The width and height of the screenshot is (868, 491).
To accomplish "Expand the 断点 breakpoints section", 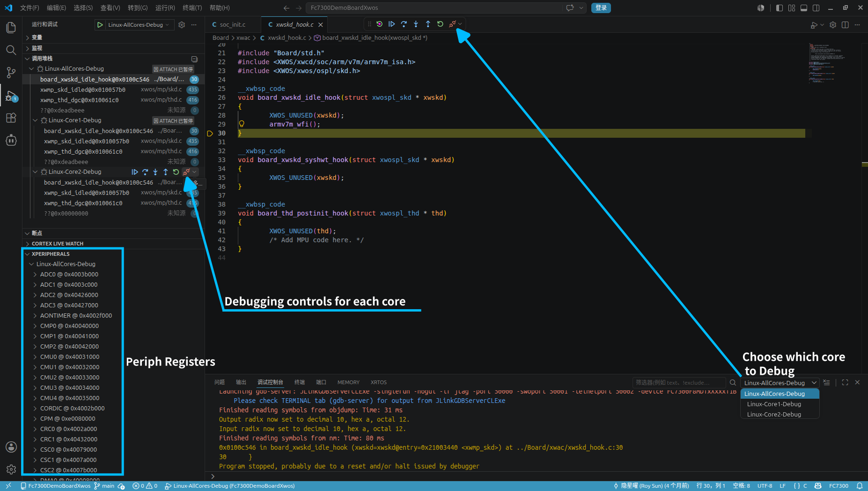I will (114, 233).
